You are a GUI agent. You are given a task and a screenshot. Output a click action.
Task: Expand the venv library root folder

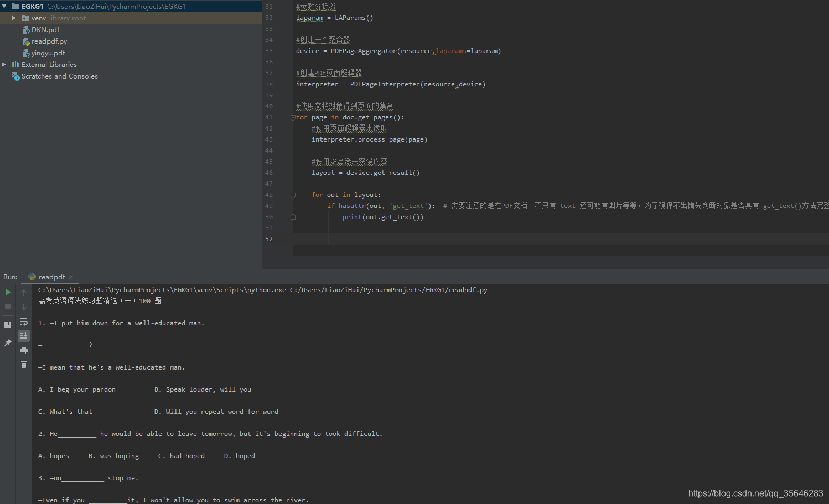pyautogui.click(x=13, y=18)
